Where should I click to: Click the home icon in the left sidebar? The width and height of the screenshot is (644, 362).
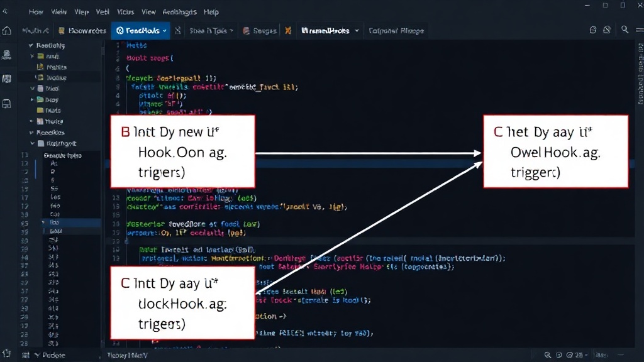pos(6,31)
